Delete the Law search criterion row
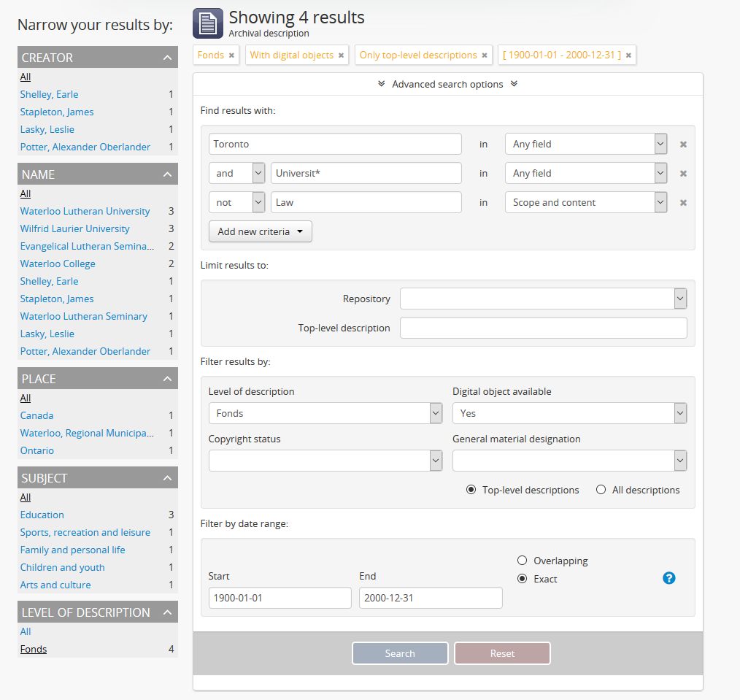Image resolution: width=740 pixels, height=700 pixels. point(683,203)
